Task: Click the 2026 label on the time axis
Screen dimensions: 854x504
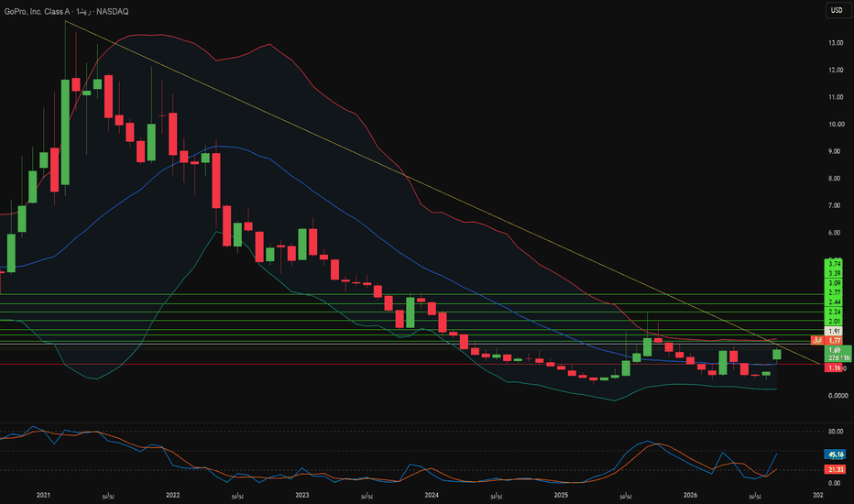Action: pyautogui.click(x=691, y=495)
